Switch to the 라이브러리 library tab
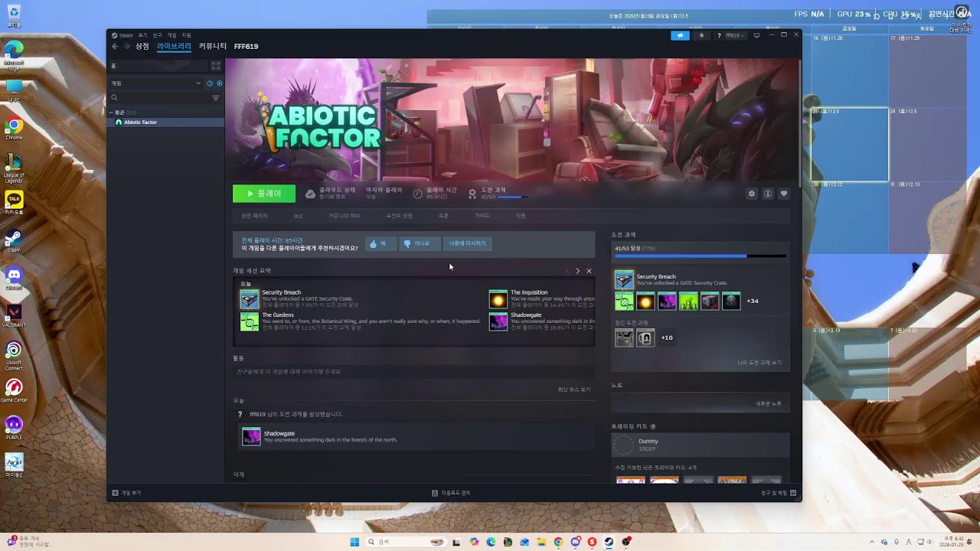 (x=174, y=47)
